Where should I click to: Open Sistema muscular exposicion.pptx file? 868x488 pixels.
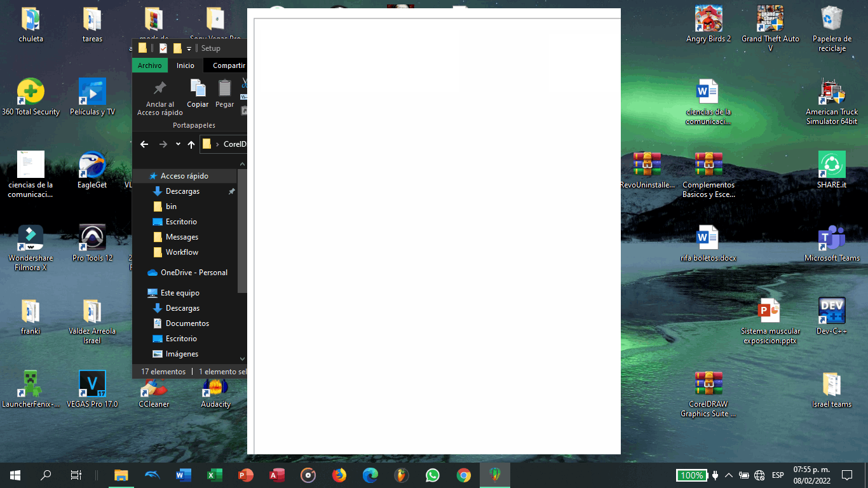[770, 321]
